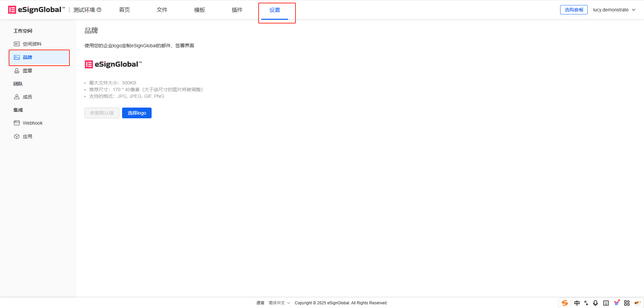The image size is (644, 308).
Task: Click the 品牌 image icon in sidebar
Action: click(17, 57)
